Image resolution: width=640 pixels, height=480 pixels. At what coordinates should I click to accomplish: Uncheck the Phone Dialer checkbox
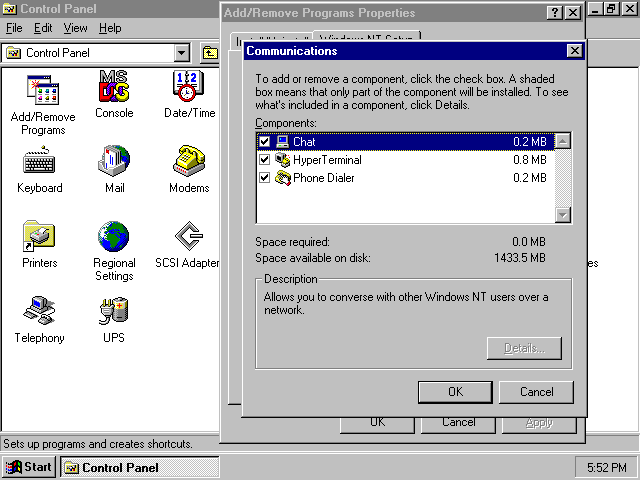pos(264,178)
